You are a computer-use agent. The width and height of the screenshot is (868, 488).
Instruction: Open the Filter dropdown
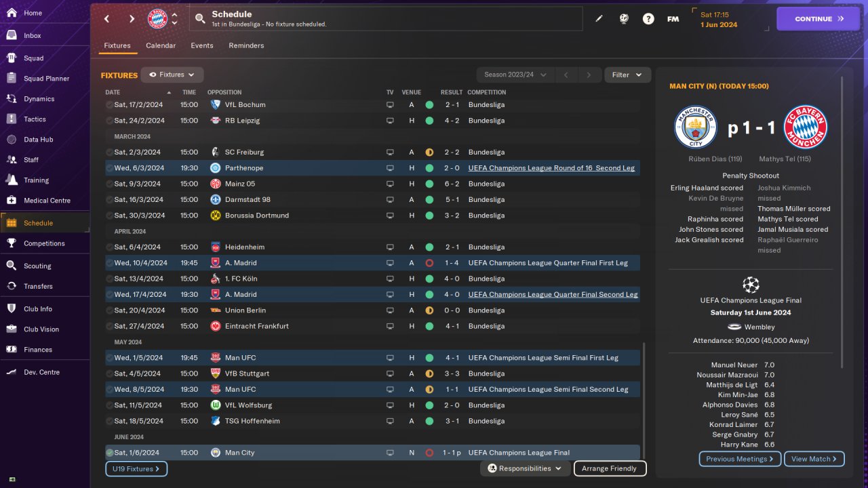627,75
